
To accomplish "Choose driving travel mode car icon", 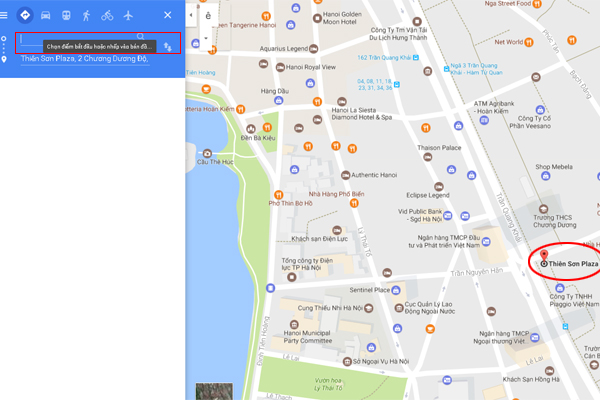I will coord(46,15).
